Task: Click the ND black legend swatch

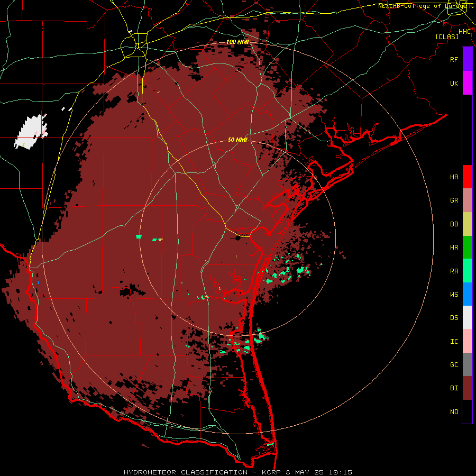Action: [467, 411]
